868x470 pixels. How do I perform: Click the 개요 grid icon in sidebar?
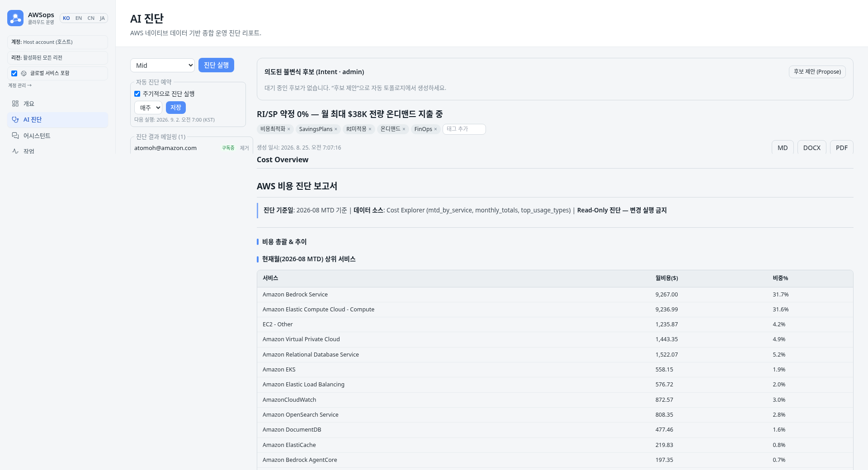click(15, 103)
